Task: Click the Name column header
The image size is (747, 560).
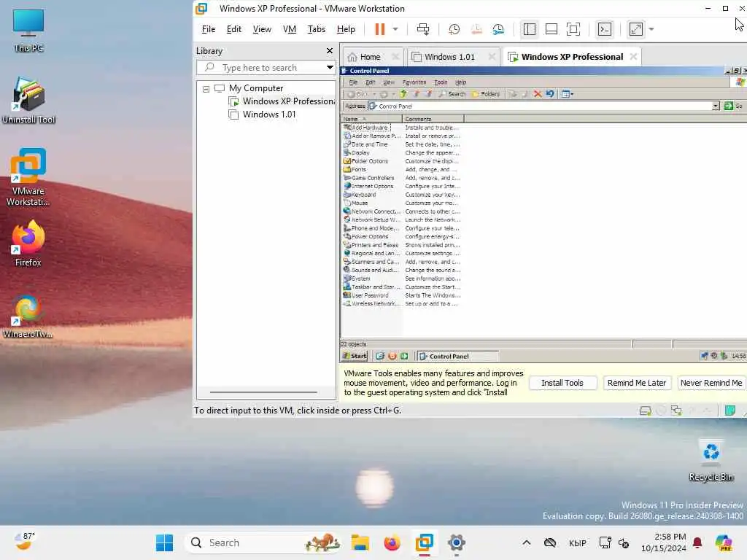Action: pos(371,119)
